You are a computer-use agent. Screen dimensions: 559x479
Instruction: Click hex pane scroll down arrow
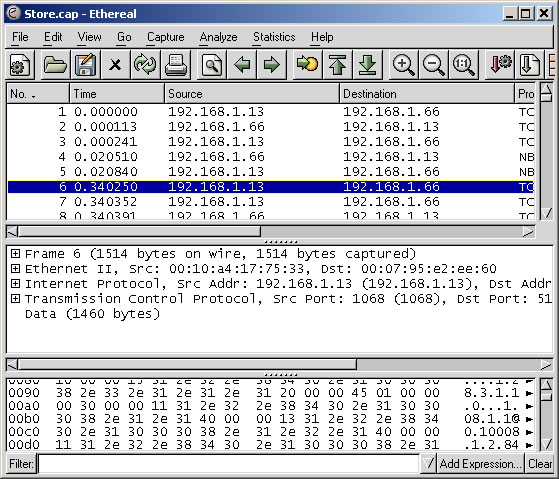point(546,444)
